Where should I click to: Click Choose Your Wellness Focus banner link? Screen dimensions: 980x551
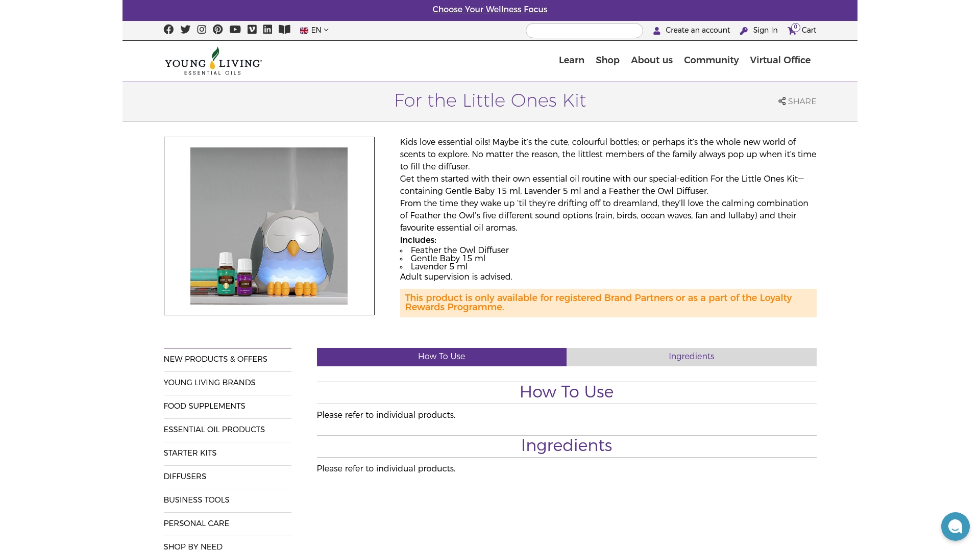pyautogui.click(x=490, y=9)
